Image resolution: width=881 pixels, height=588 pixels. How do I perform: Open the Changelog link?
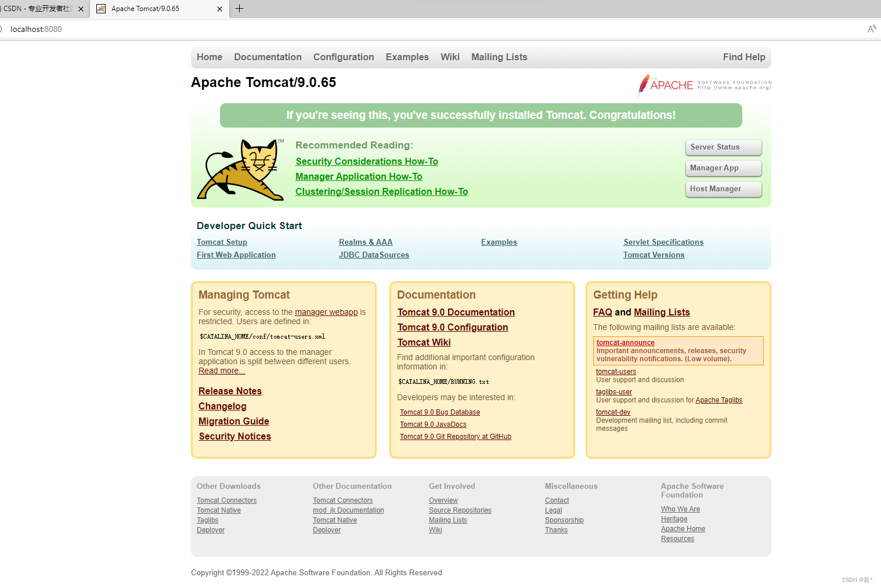[222, 406]
